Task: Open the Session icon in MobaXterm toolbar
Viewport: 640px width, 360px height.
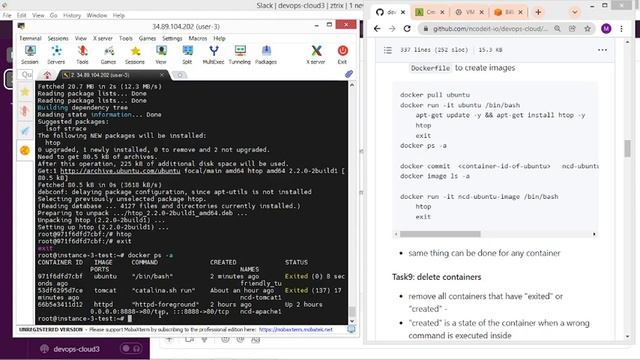Action: click(x=30, y=55)
